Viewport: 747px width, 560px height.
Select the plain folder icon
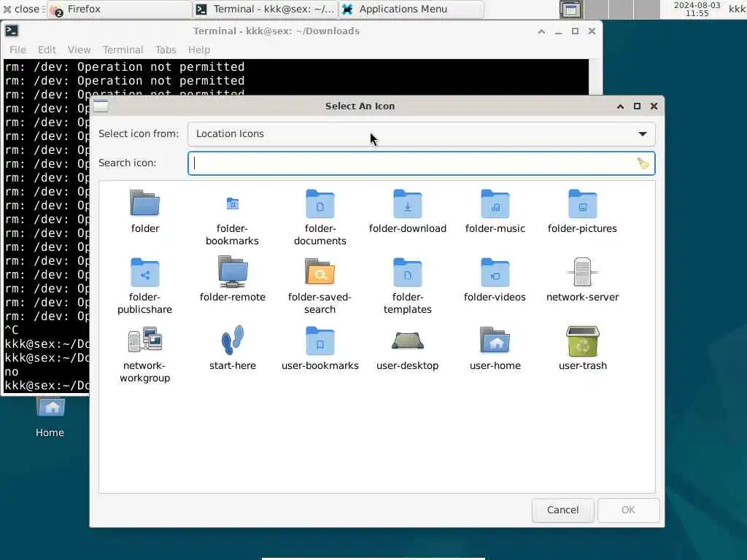tap(145, 203)
